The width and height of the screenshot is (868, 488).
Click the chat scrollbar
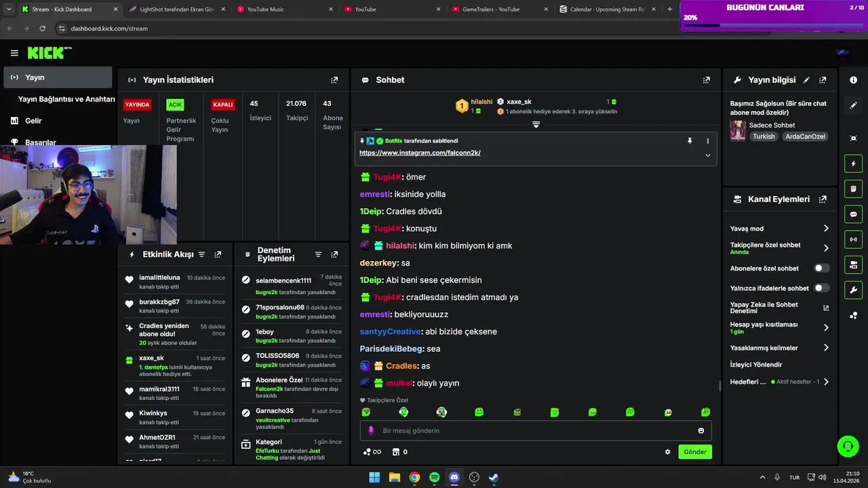click(719, 386)
